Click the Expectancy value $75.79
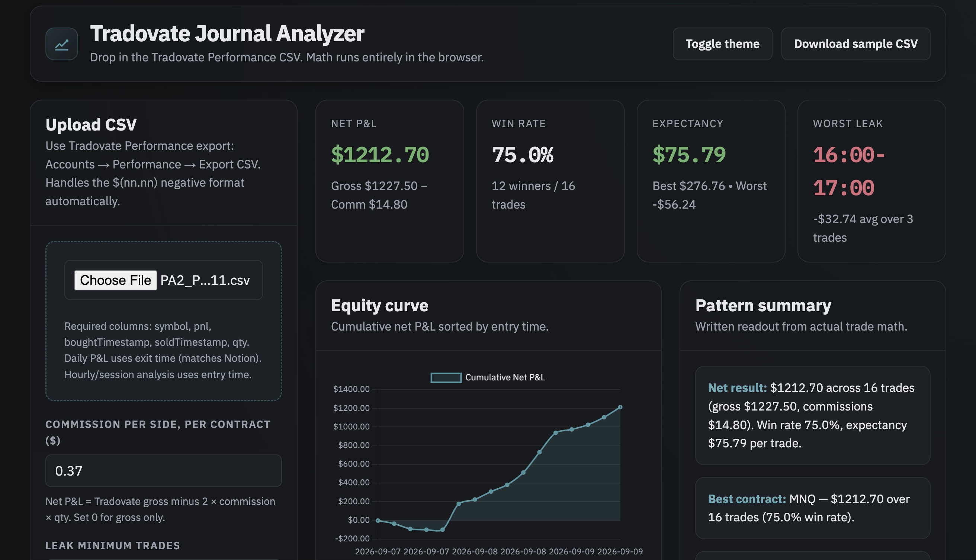Viewport: 976px width, 560px height. [x=689, y=155]
